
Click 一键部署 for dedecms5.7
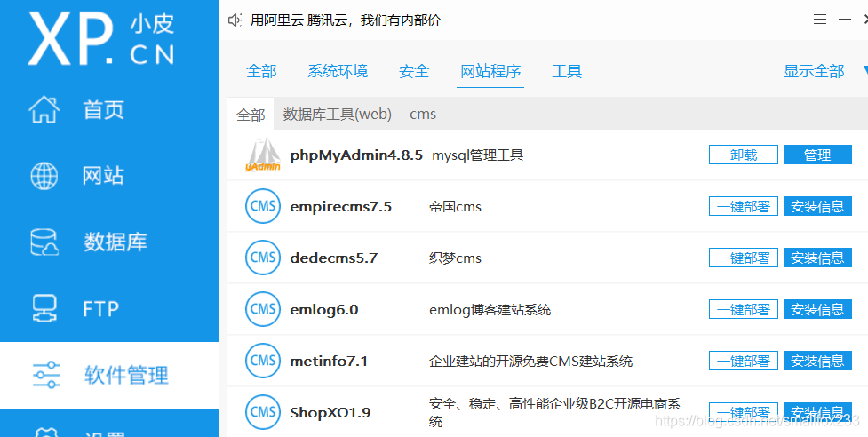[x=744, y=258]
